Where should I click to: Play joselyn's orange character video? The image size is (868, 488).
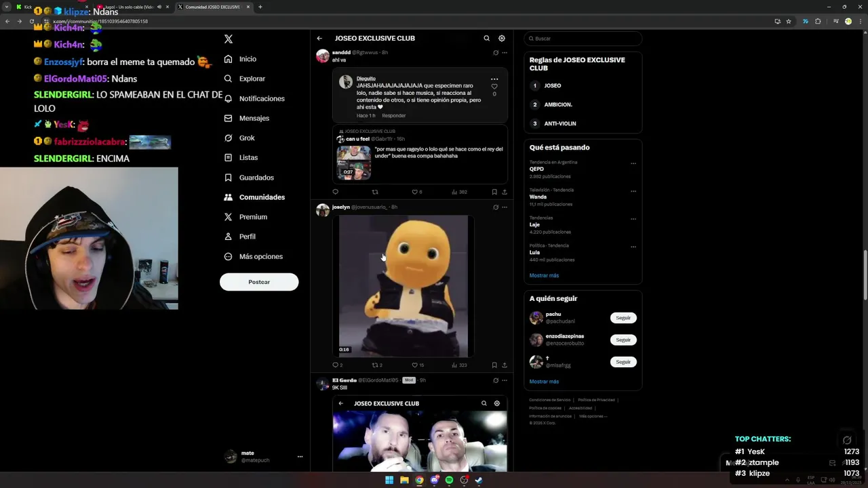click(x=403, y=286)
